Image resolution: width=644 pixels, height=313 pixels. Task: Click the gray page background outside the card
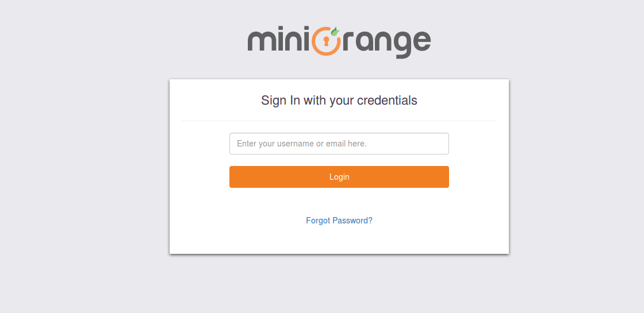click(x=86, y=172)
